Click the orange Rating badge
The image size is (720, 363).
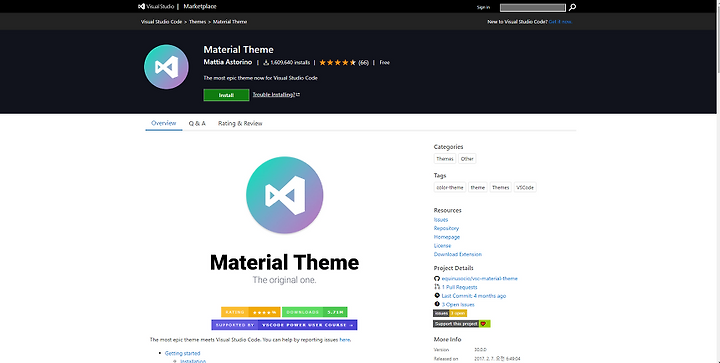click(251, 312)
